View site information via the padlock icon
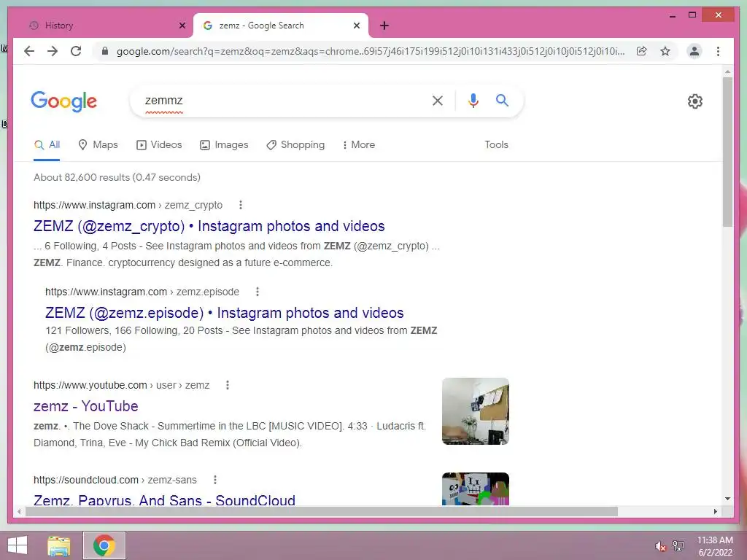 click(105, 51)
